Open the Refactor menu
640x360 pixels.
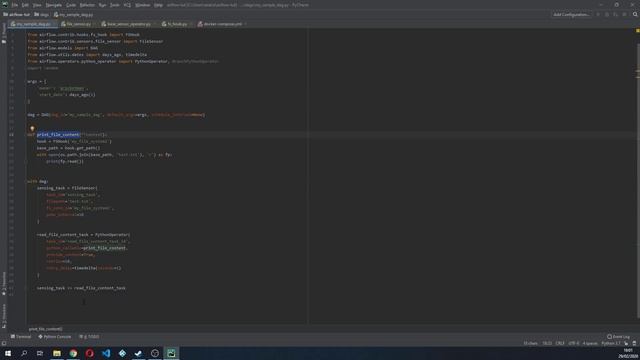(87, 5)
